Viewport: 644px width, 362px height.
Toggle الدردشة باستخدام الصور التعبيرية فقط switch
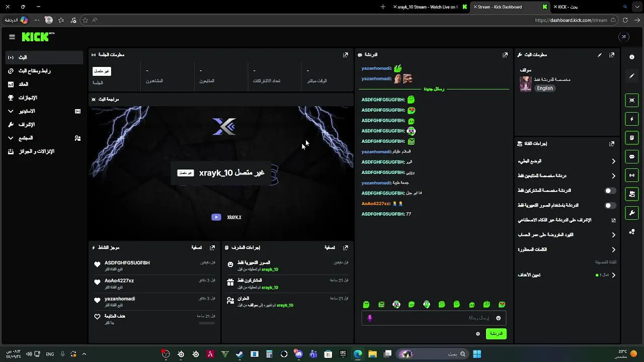tap(610, 206)
